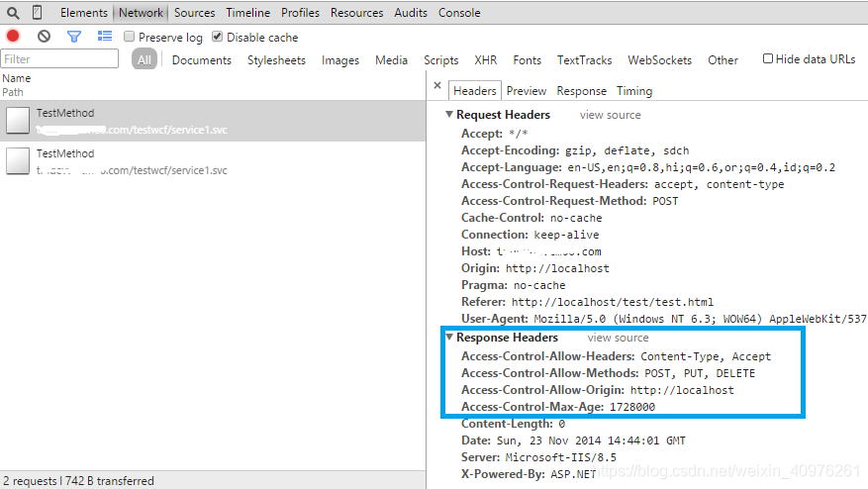
Task: Toggle the blue filter funnel icon
Action: click(x=74, y=37)
